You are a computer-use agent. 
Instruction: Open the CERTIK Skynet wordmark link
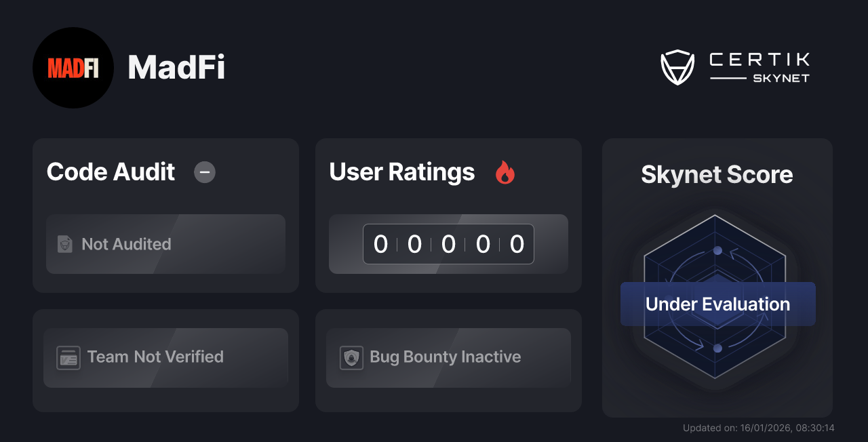pyautogui.click(x=758, y=66)
